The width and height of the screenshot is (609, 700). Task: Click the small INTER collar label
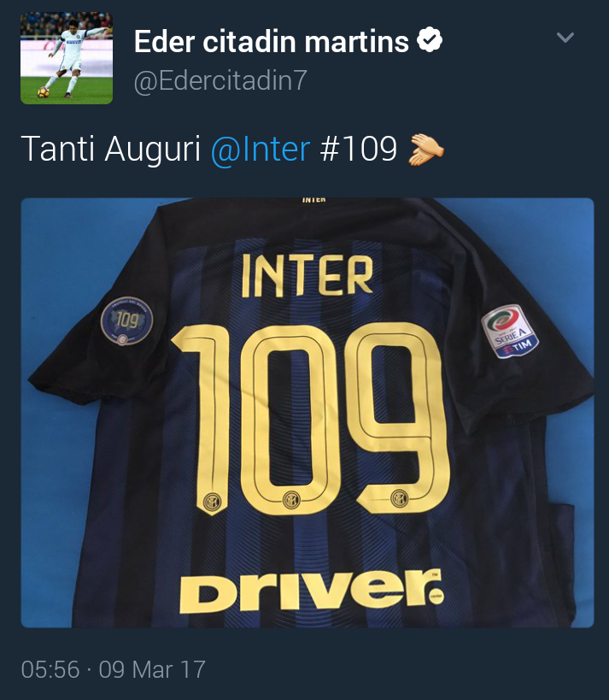[x=313, y=200]
